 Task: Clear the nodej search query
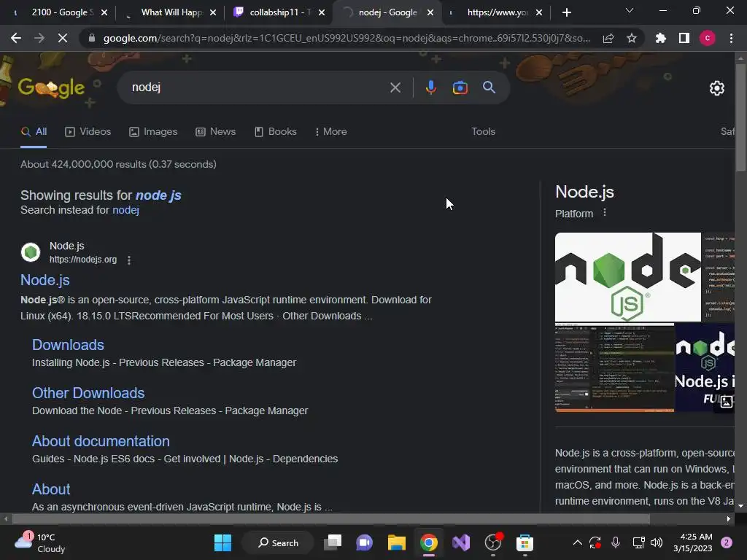coord(395,87)
